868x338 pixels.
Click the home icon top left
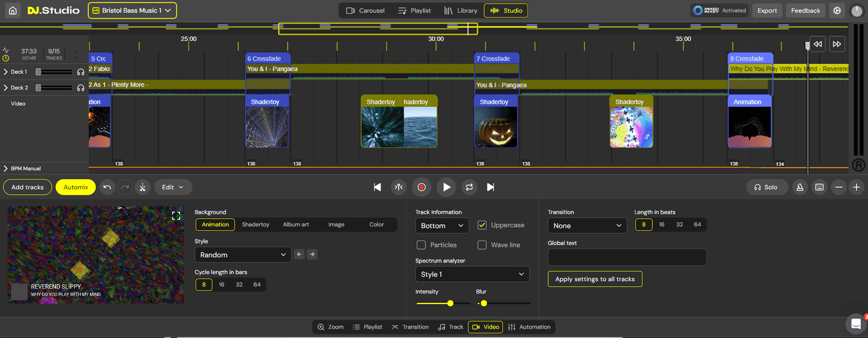[12, 10]
